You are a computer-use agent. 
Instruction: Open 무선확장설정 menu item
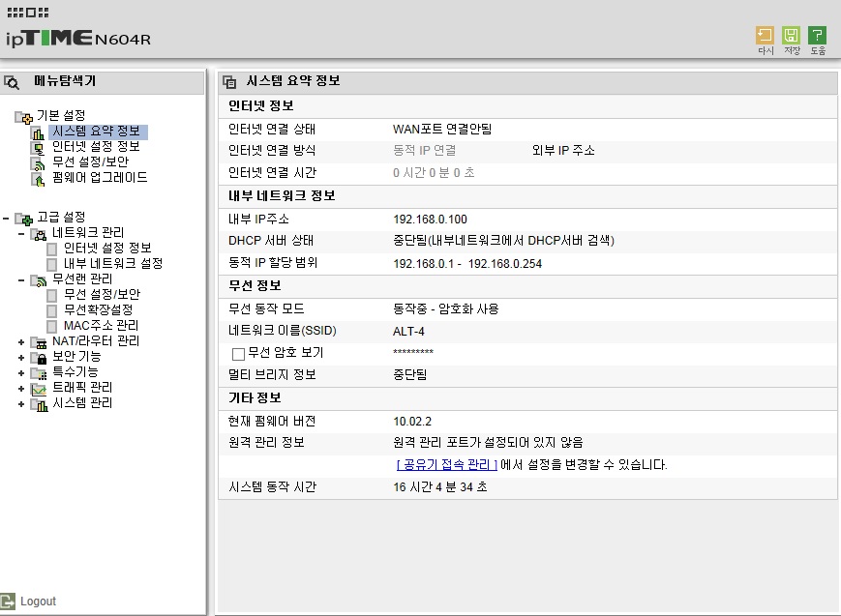(x=98, y=309)
